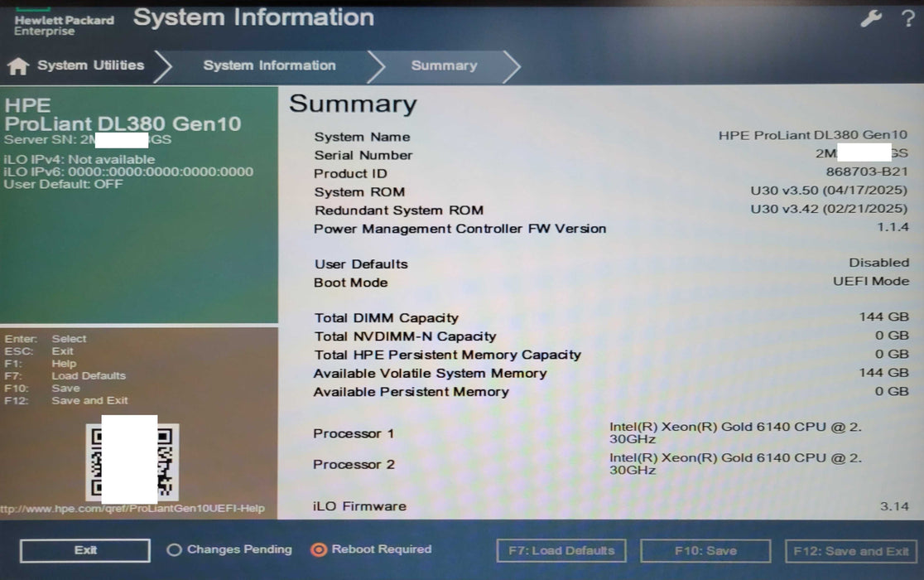Click the home icon in breadcrumb
924x580 pixels.
point(17,66)
